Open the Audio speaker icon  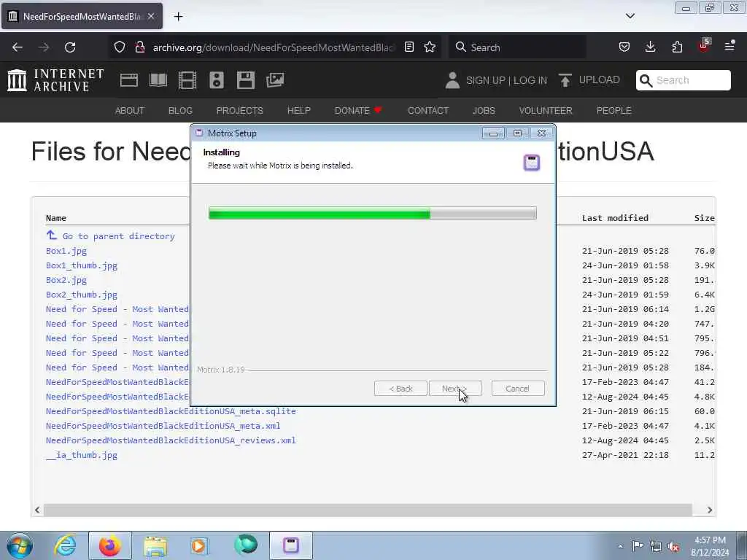click(216, 80)
